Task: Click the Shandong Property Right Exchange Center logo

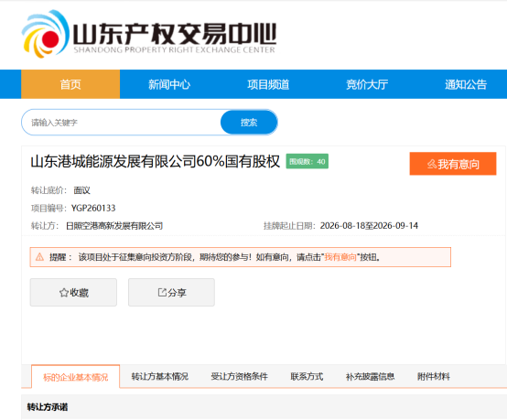Action: click(149, 34)
